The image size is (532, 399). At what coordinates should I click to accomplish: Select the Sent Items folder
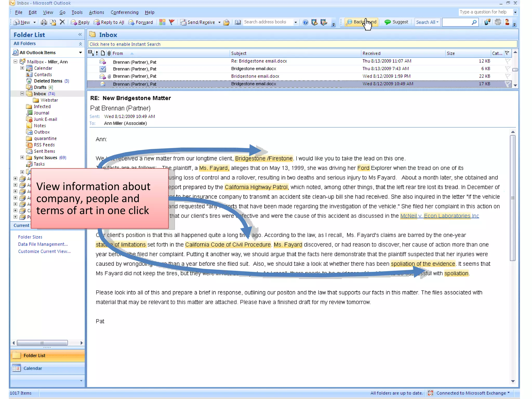pos(44,151)
